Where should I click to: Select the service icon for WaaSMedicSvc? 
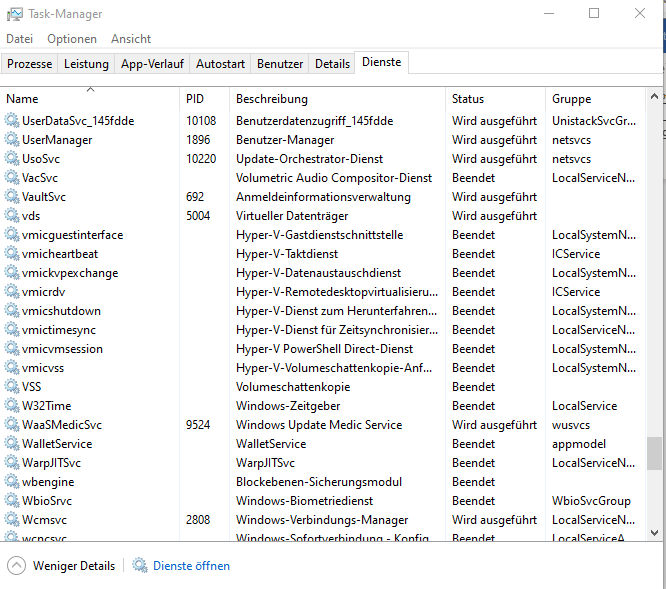(12, 425)
